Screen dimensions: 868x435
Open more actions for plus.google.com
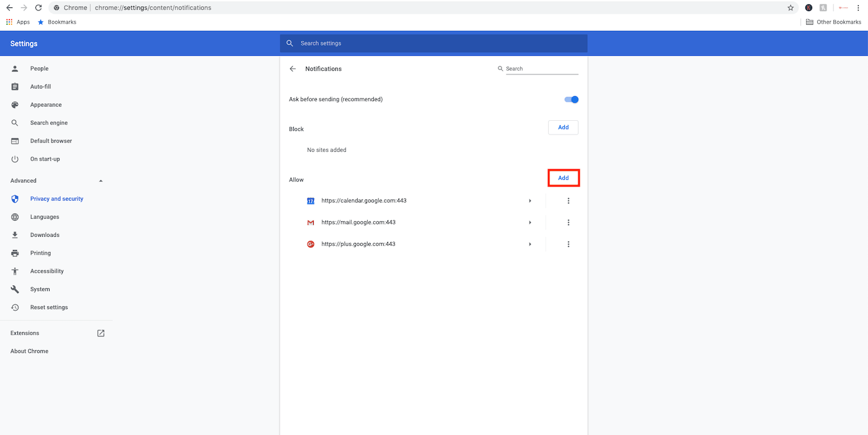tap(568, 244)
